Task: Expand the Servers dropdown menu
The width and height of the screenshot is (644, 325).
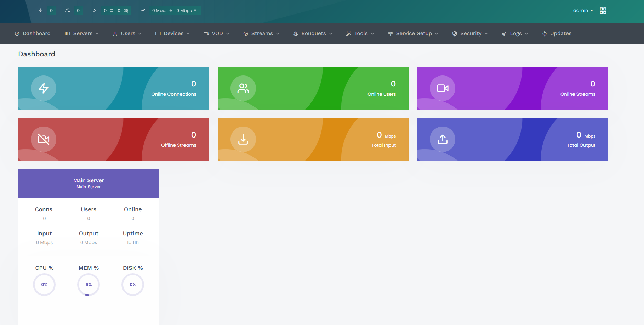Action: (82, 33)
